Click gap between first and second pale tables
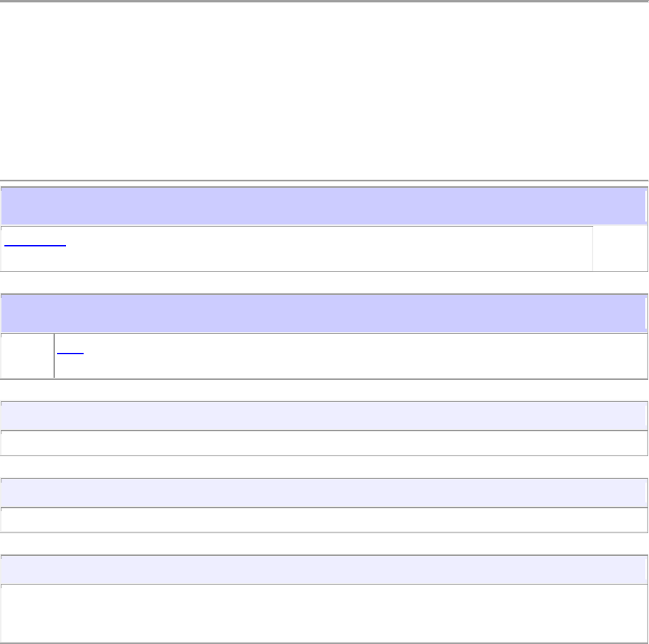Screen dimensions: 649x644 tap(323, 467)
